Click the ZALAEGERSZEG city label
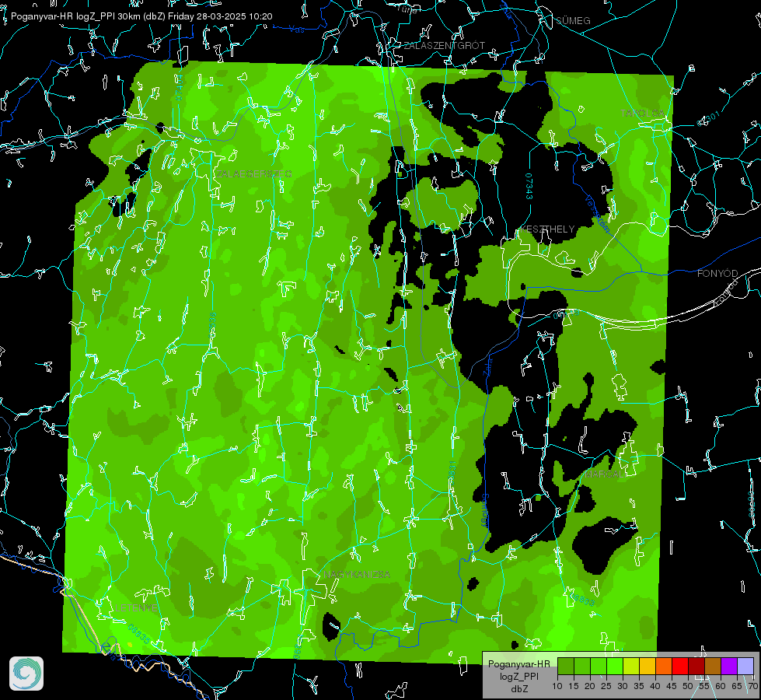 [254, 174]
